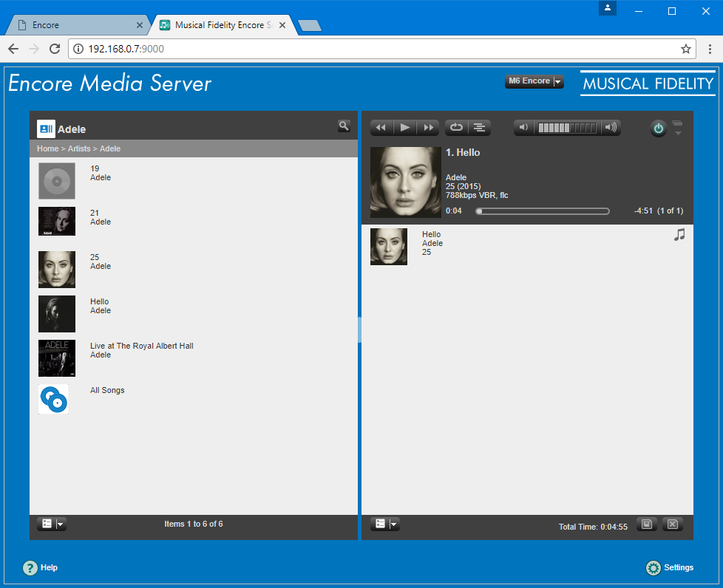Screen dimensions: 723x588
Task: Skip to the previous track
Action: [x=381, y=128]
